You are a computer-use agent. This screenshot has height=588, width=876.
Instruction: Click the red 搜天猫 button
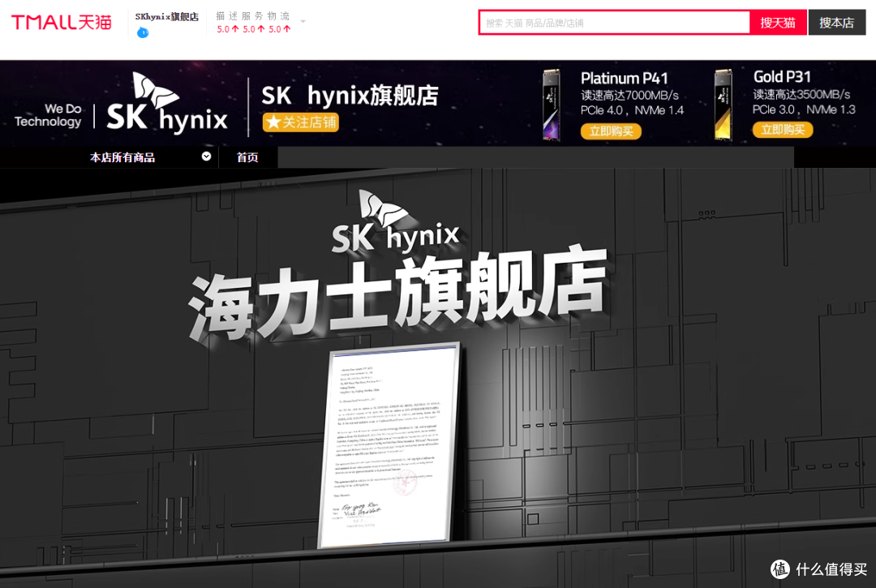(778, 23)
